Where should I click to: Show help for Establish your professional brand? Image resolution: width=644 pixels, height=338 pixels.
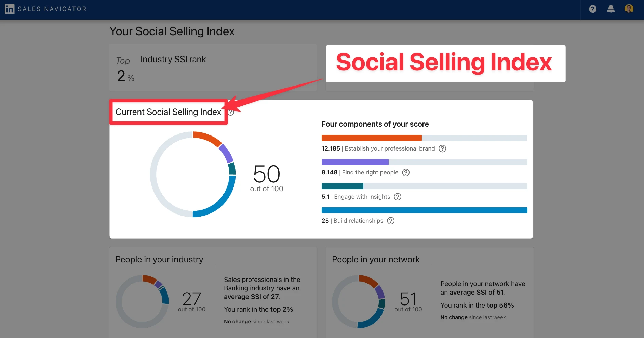pos(442,148)
